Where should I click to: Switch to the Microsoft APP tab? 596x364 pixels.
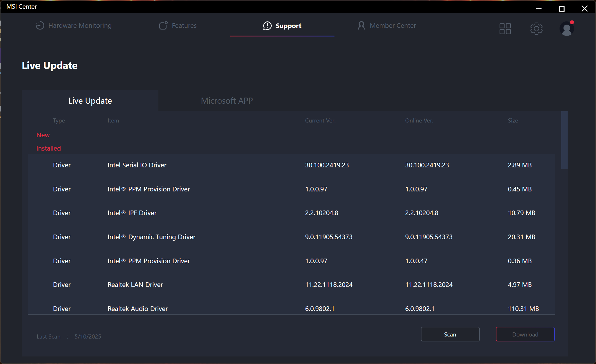click(x=227, y=101)
